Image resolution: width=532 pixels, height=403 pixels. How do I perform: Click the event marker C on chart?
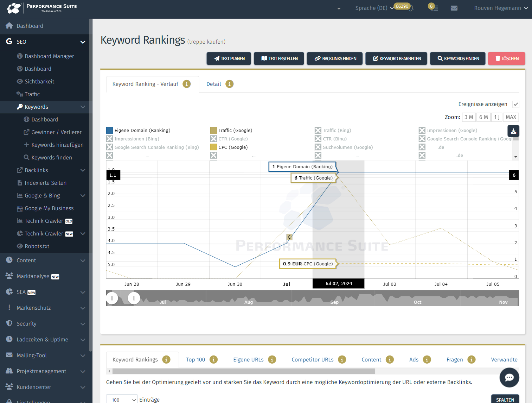click(289, 237)
